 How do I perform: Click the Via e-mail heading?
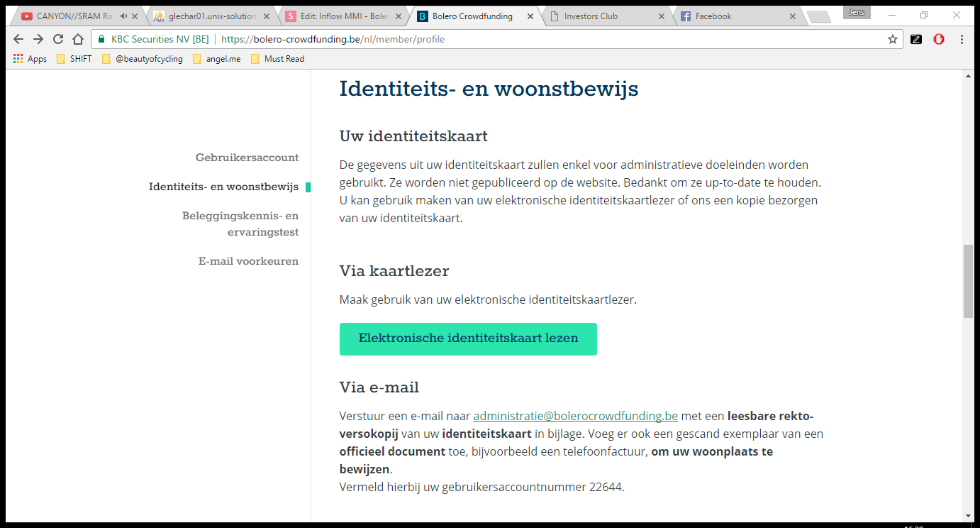[379, 387]
